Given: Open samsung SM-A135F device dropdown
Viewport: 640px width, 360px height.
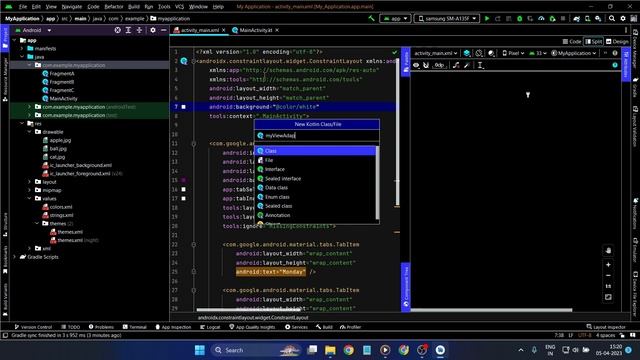Looking at the screenshot, I should (447, 18).
